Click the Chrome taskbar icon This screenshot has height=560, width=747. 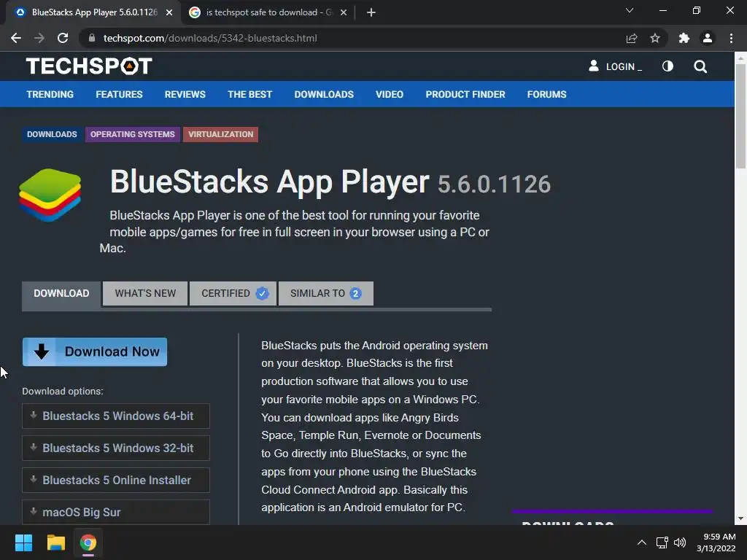(x=88, y=542)
